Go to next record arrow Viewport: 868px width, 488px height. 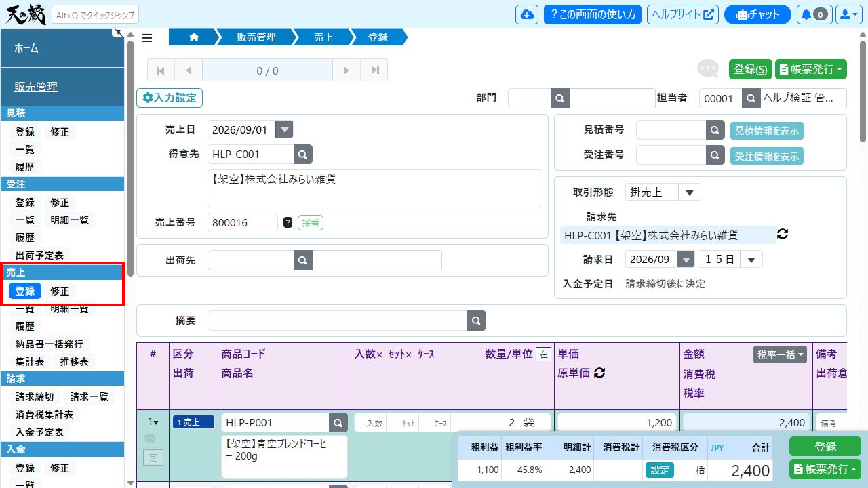[x=347, y=70]
